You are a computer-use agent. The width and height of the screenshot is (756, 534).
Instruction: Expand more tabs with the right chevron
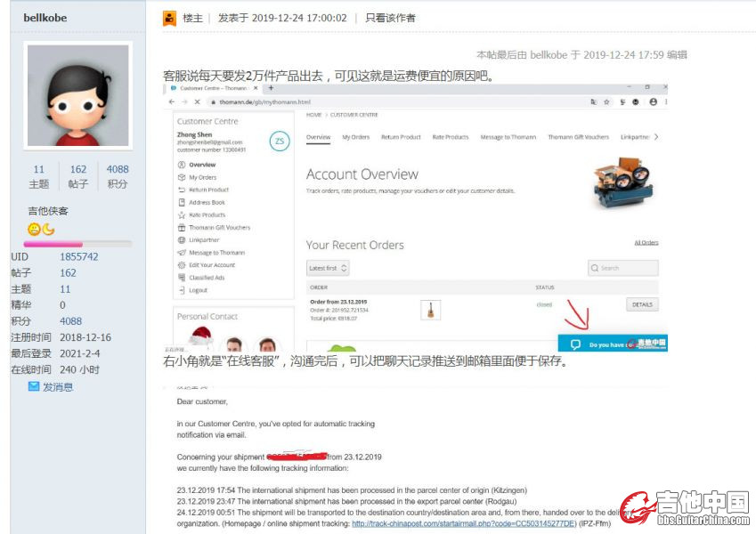[656, 137]
